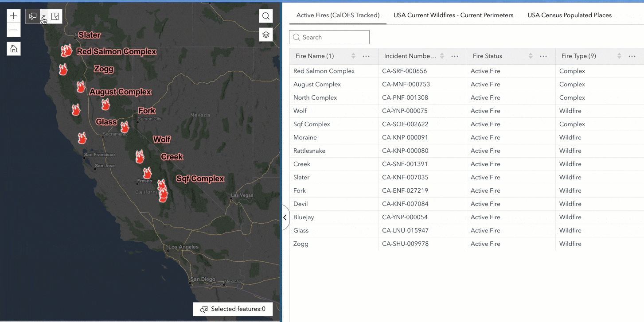Screen dimensions: 644x322
Task: Select North Complex row in table
Action: coord(467,97)
